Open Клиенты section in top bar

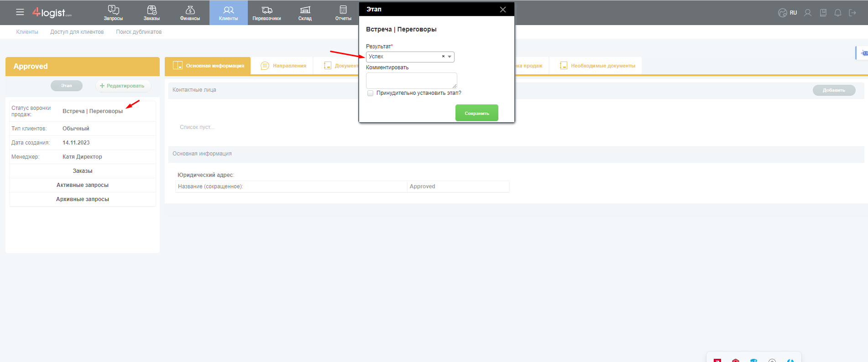pos(228,13)
